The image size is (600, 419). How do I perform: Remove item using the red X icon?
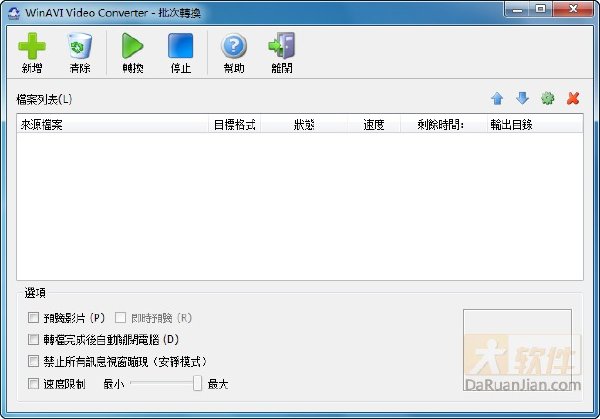(573, 98)
